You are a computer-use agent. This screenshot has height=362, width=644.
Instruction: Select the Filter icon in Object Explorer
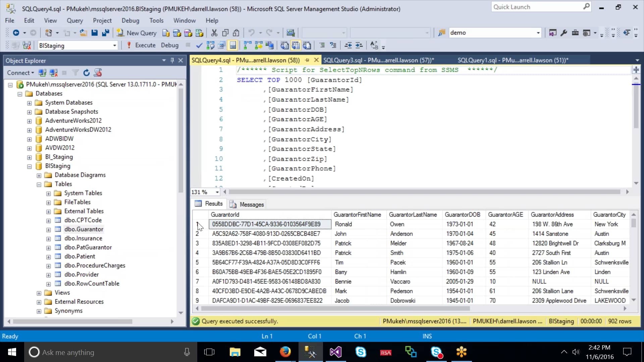click(x=75, y=72)
